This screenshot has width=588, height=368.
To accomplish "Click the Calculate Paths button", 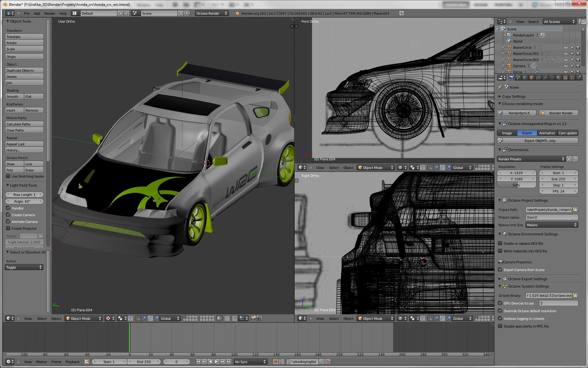I will (24, 124).
